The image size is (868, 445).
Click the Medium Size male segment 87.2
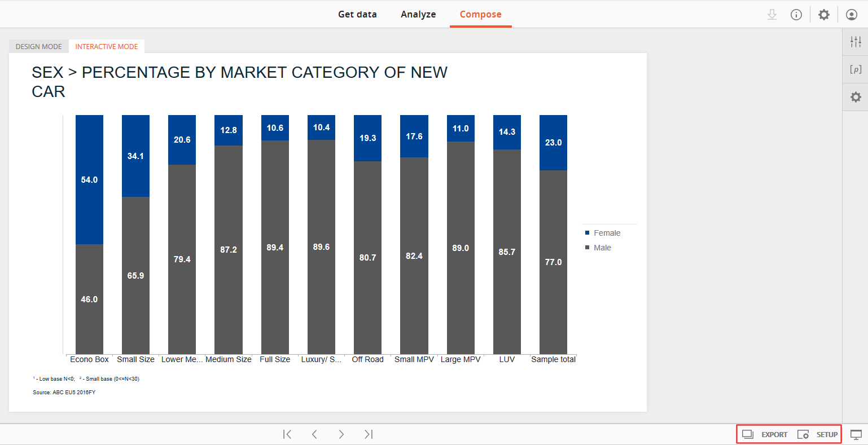tap(229, 250)
